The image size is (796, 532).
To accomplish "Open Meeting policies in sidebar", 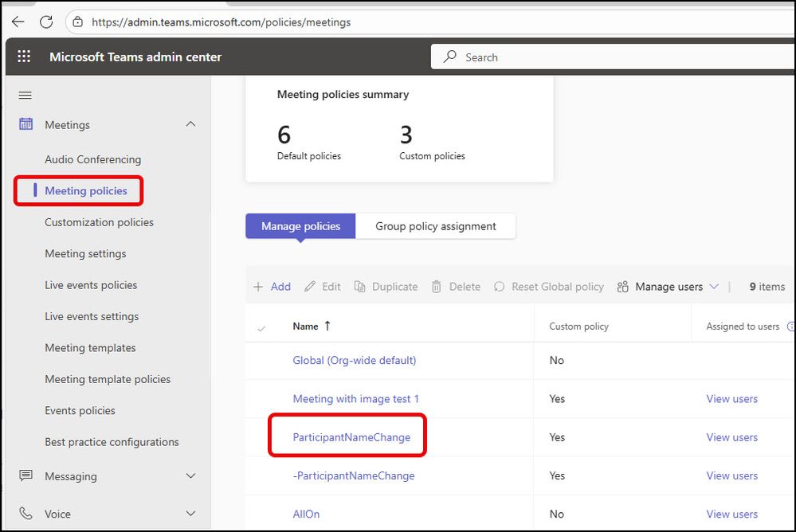I will point(86,191).
